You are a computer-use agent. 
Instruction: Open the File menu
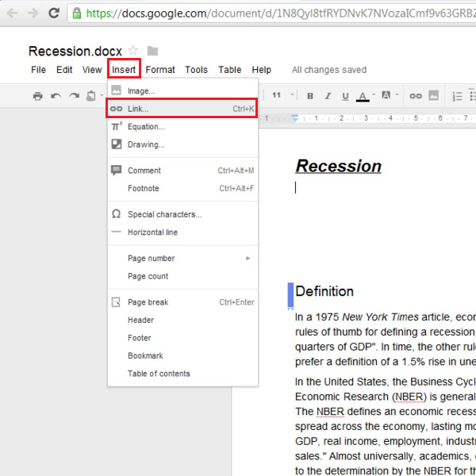[x=38, y=70]
